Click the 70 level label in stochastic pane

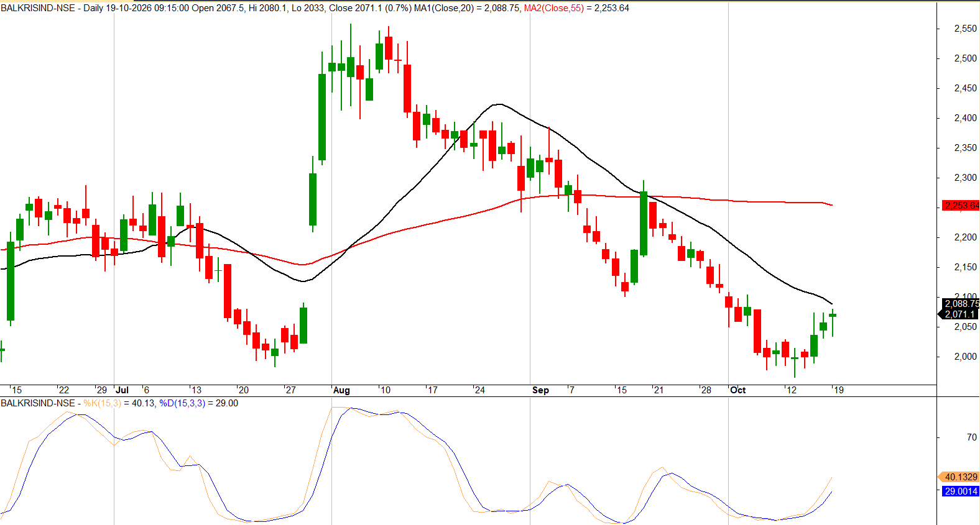tap(971, 437)
